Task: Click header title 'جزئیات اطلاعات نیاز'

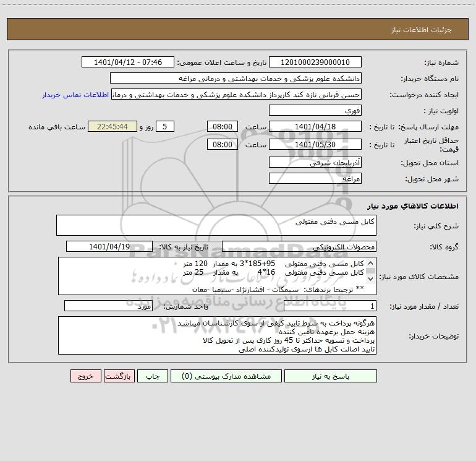Action: [x=422, y=30]
